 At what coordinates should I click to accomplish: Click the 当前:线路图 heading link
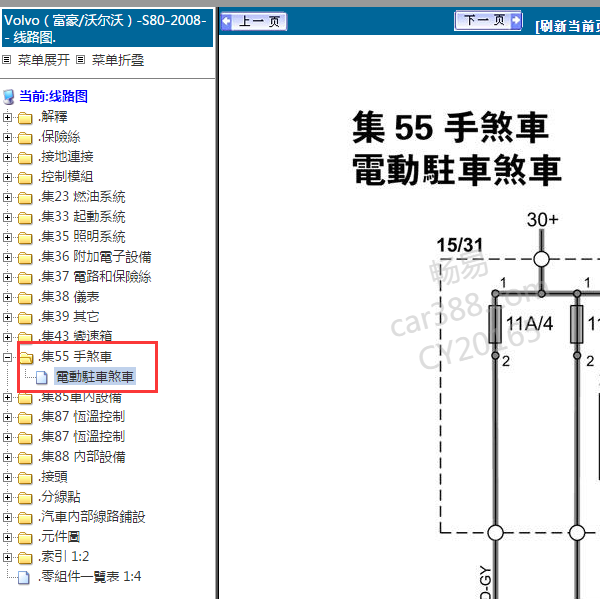53,96
